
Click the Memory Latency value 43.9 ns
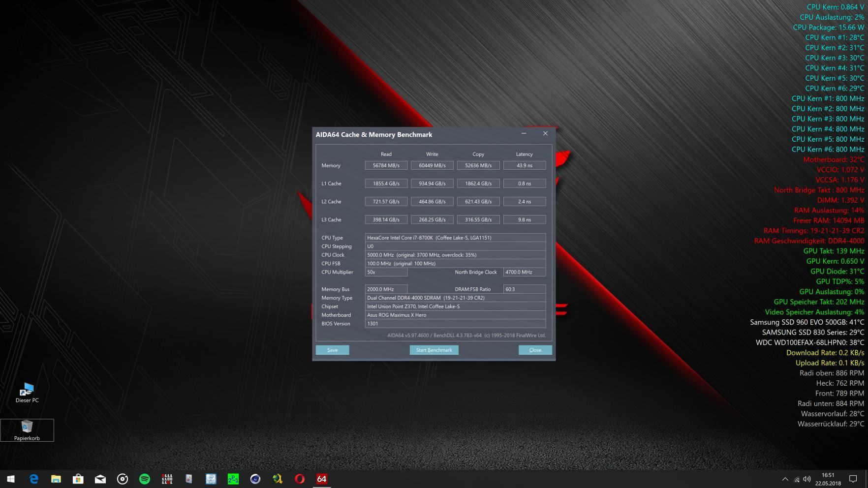tap(525, 165)
